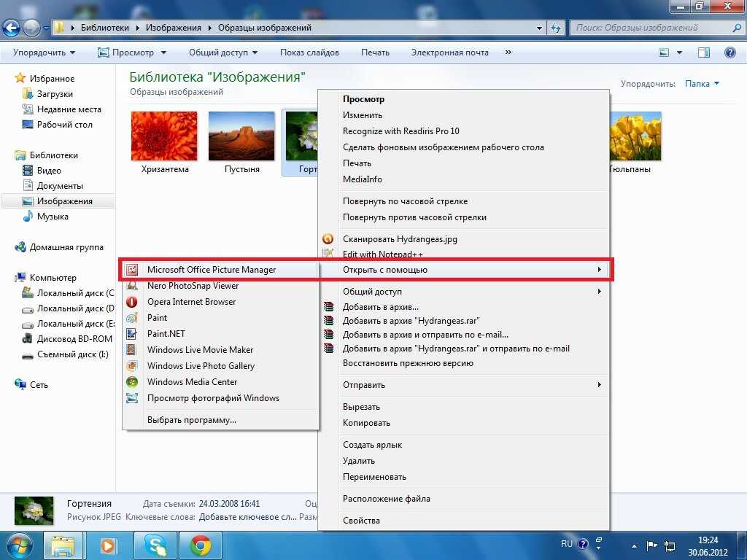Viewport: 747px width, 560px height.
Task: Click the Windows Live Photo Gallery icon
Action: pyautogui.click(x=132, y=366)
